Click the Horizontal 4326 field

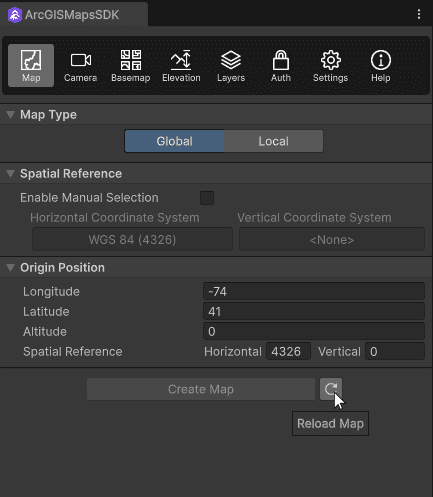(x=288, y=351)
